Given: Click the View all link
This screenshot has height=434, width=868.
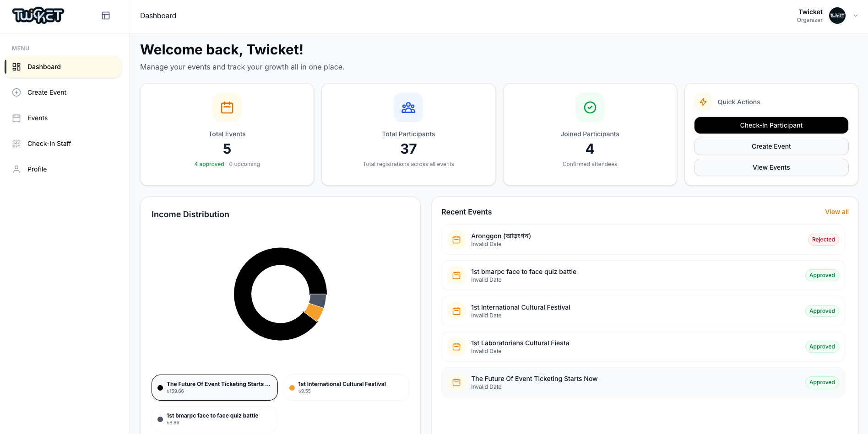Looking at the screenshot, I should (x=836, y=212).
